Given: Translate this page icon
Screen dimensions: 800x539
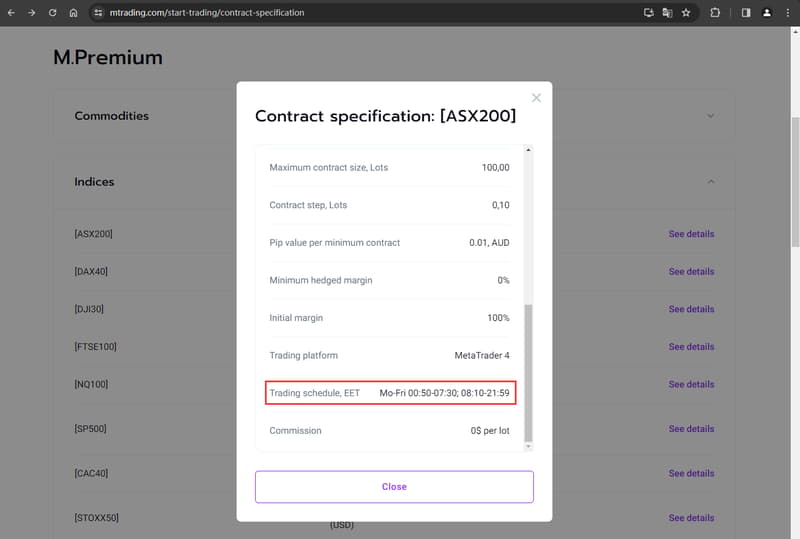Looking at the screenshot, I should coord(667,13).
